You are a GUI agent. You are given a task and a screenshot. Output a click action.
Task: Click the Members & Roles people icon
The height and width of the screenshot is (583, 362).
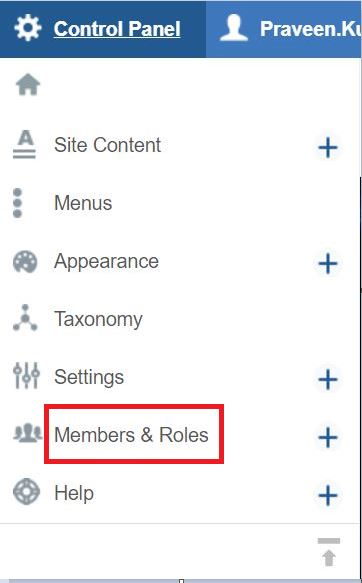pos(28,433)
